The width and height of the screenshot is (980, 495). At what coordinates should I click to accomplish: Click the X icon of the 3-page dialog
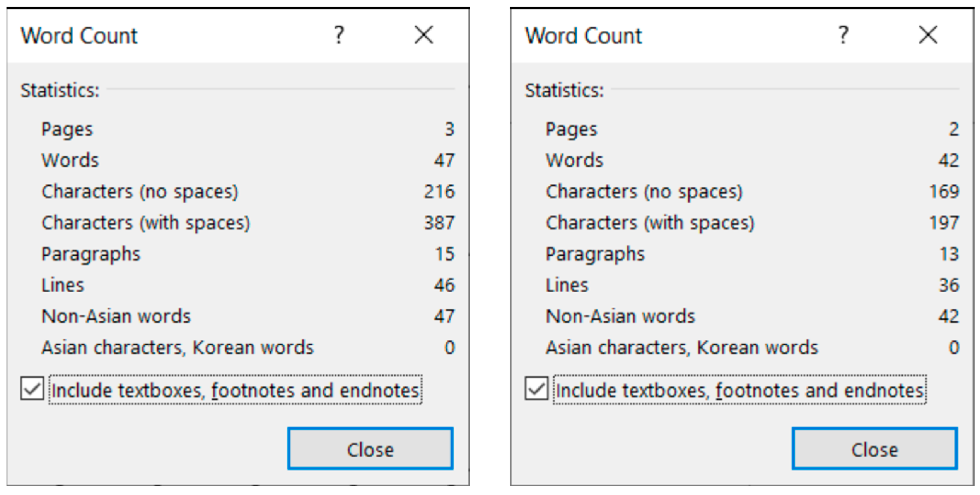click(423, 35)
